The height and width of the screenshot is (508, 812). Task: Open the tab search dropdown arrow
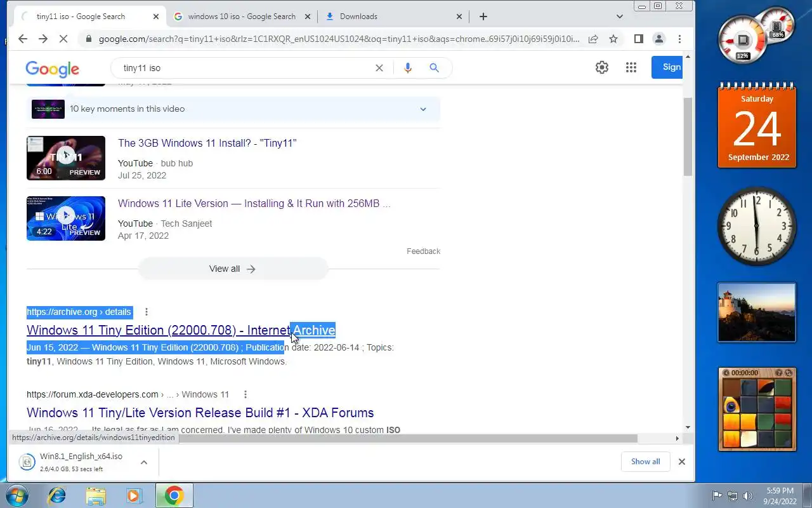[620, 17]
